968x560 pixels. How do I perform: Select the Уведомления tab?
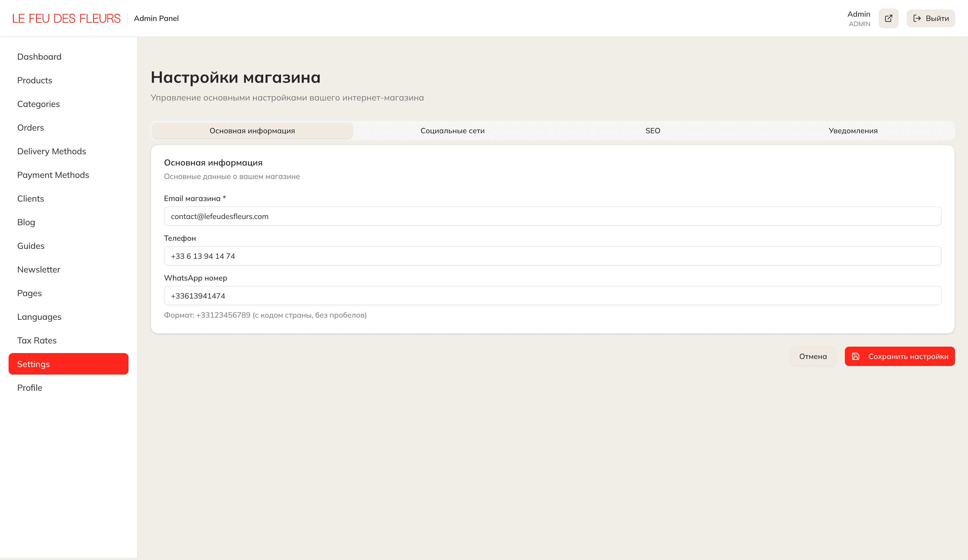tap(853, 131)
